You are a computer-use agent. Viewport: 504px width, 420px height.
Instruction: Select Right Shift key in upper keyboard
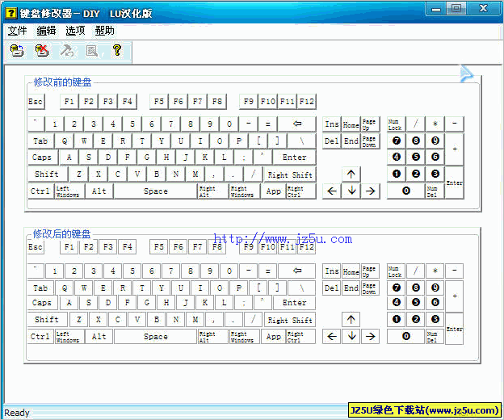click(290, 174)
